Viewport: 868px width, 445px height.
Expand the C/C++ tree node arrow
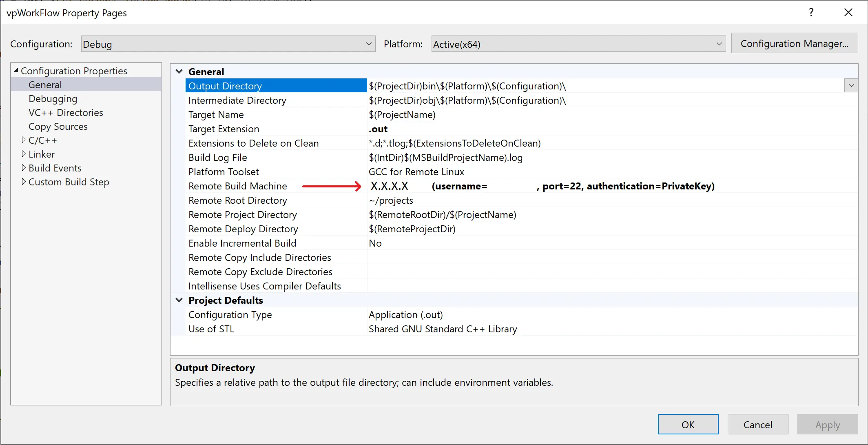pyautogui.click(x=24, y=140)
